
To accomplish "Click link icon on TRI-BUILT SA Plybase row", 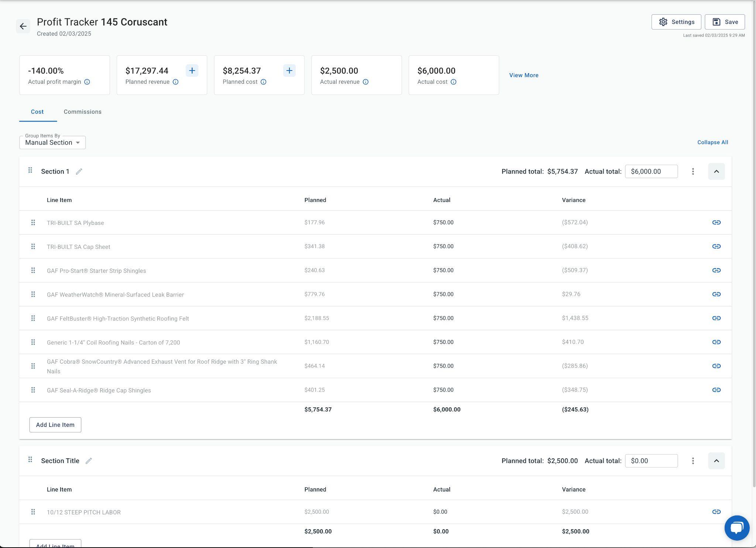I will [x=716, y=222].
